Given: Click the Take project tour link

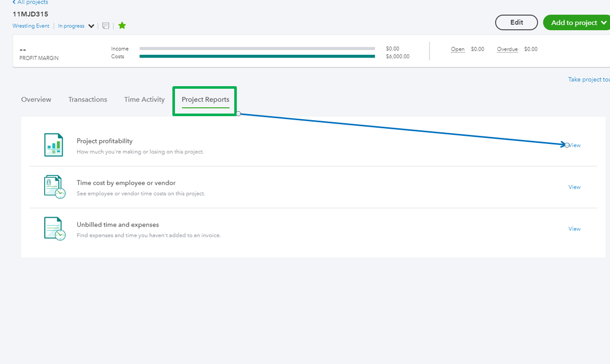Looking at the screenshot, I should tap(588, 80).
